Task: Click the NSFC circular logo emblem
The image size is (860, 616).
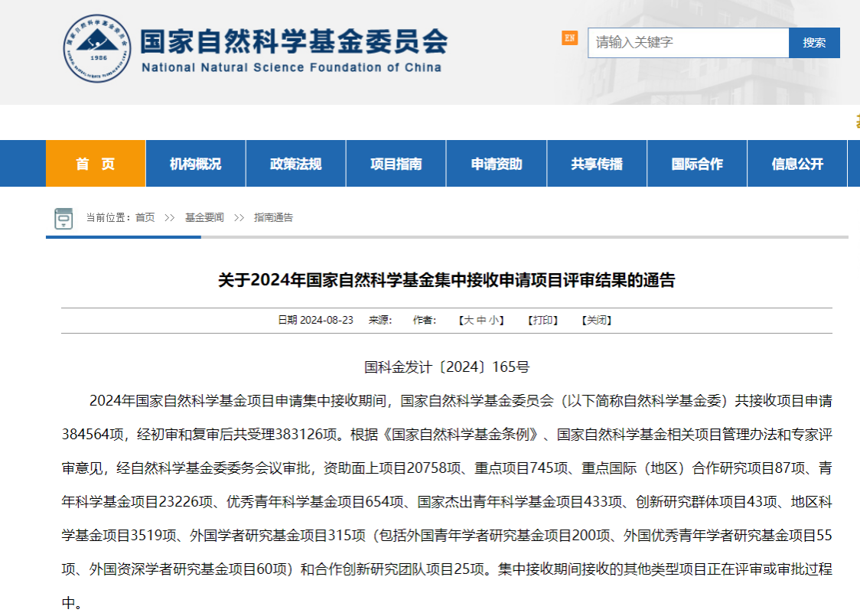Action: pyautogui.click(x=98, y=48)
